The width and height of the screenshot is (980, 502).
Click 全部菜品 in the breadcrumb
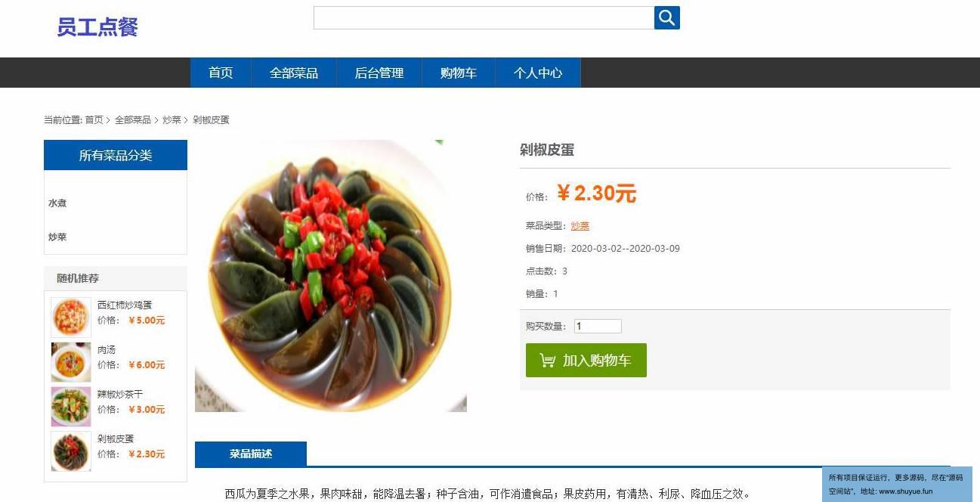pyautogui.click(x=133, y=119)
